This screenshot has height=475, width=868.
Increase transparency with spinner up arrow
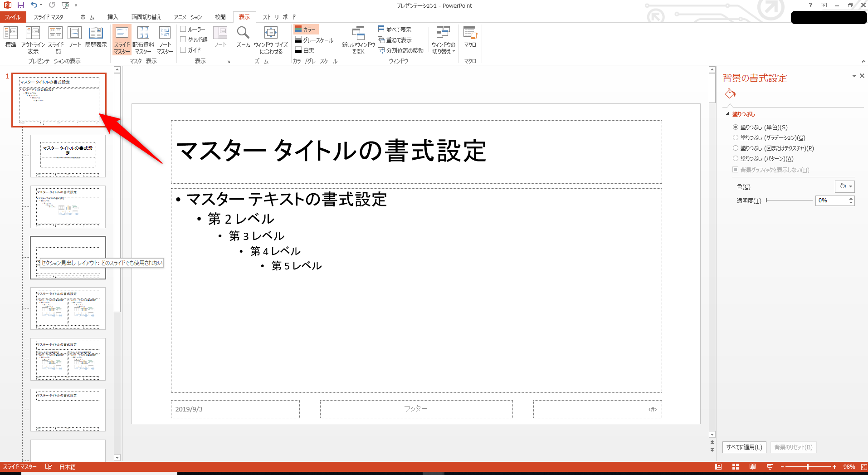coord(851,198)
